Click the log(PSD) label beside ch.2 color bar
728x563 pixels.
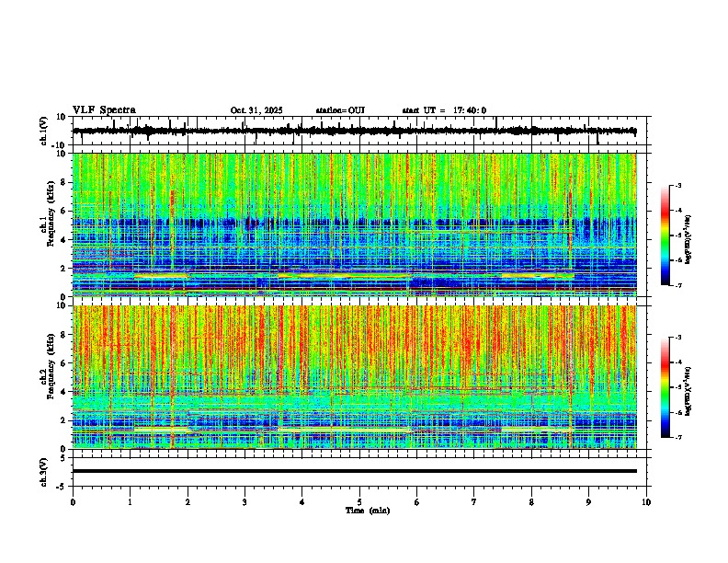688,391
